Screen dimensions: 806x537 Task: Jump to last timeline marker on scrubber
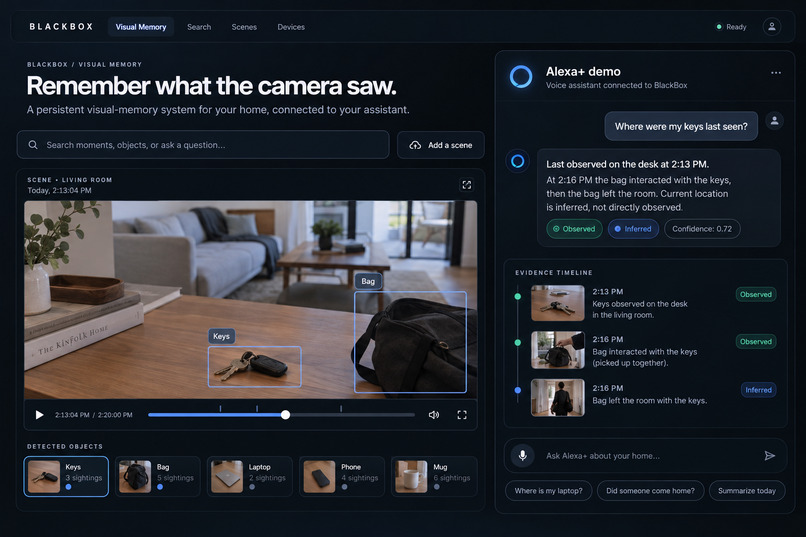(341, 409)
